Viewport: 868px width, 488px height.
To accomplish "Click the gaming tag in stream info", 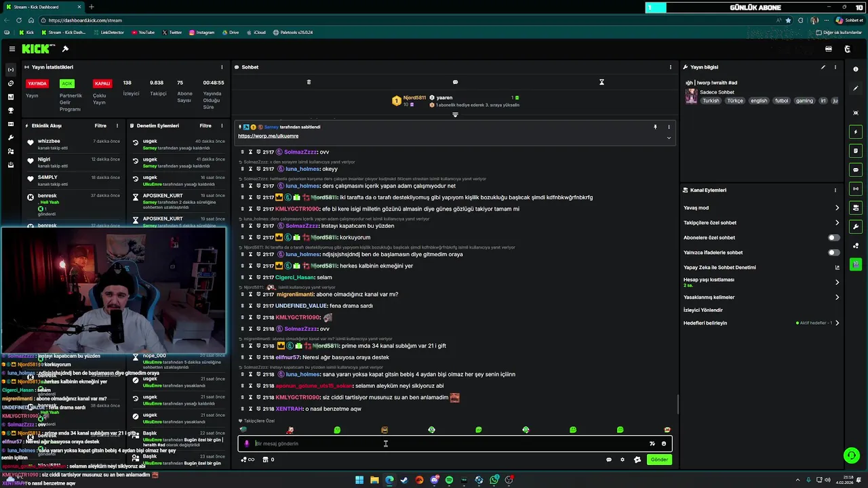I will [804, 100].
